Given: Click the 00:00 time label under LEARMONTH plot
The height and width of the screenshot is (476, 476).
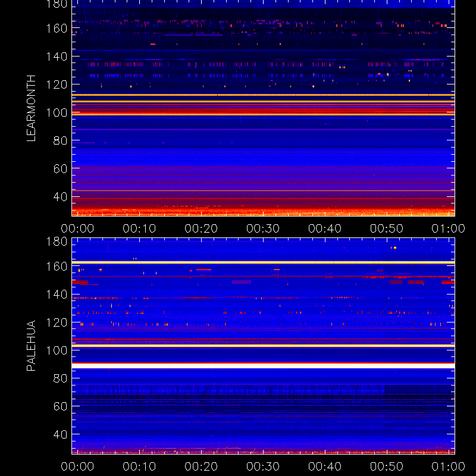Looking at the screenshot, I should click(77, 228).
